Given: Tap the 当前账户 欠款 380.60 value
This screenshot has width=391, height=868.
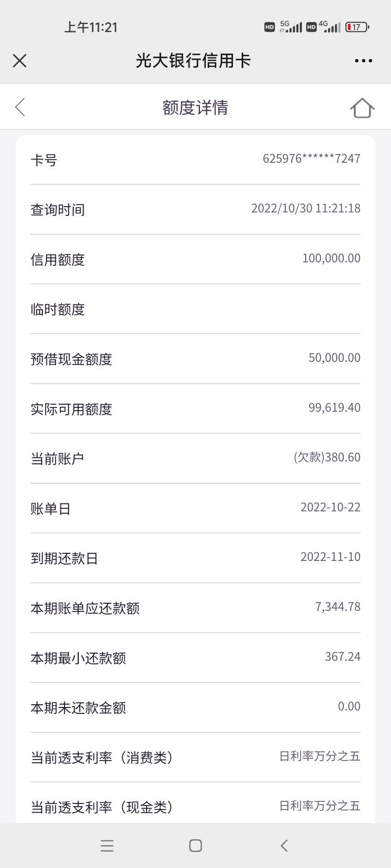Looking at the screenshot, I should (x=327, y=457).
